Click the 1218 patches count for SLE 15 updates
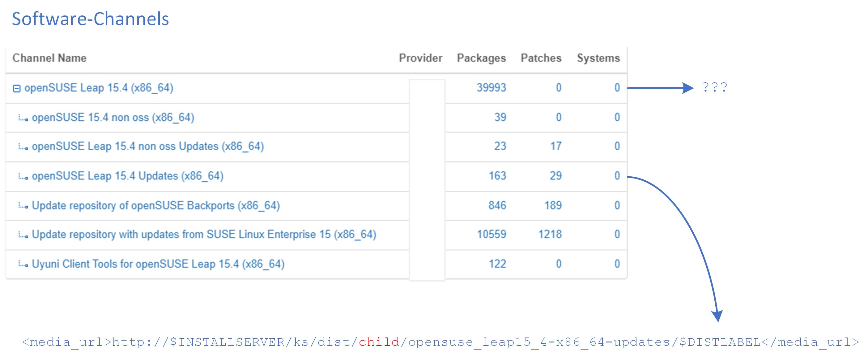This screenshot has height=357, width=868. (551, 234)
